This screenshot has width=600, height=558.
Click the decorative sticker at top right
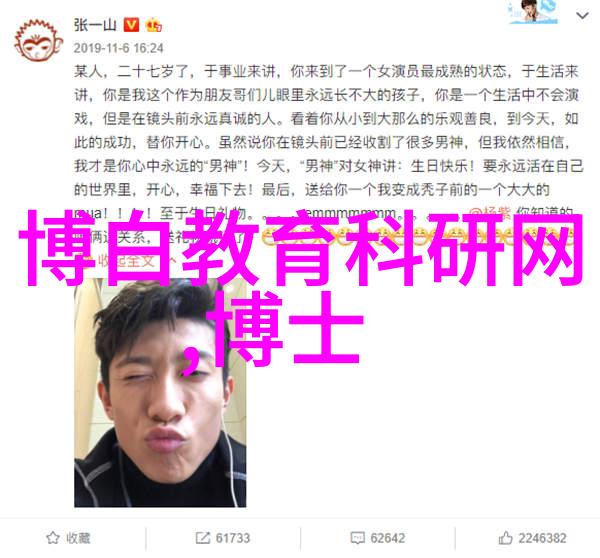[533, 11]
